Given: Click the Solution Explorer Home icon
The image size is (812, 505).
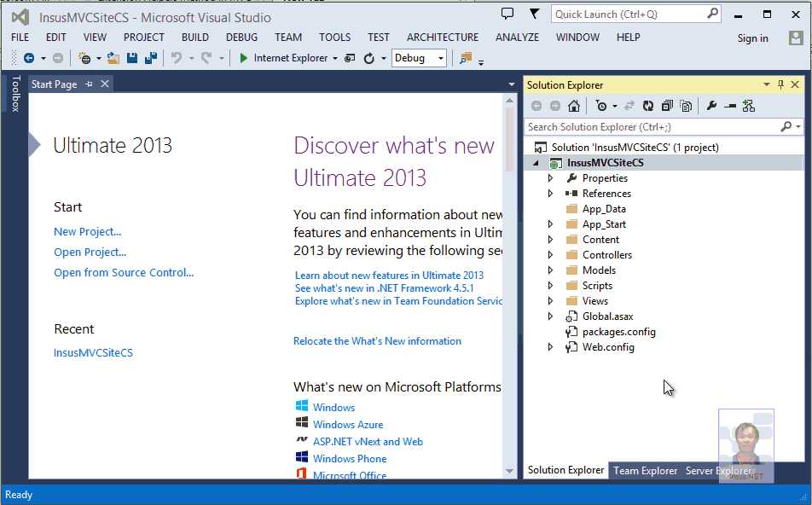Looking at the screenshot, I should click(574, 106).
